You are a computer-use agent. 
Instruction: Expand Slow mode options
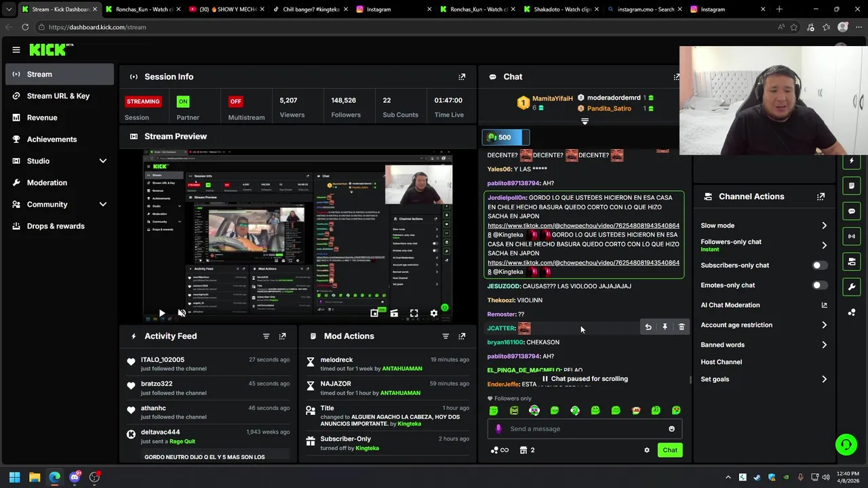[824, 226]
